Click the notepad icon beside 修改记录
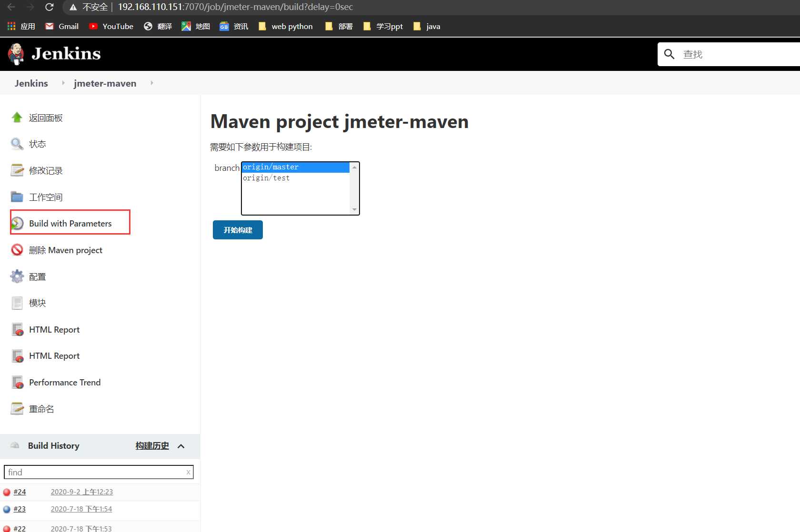 17,170
